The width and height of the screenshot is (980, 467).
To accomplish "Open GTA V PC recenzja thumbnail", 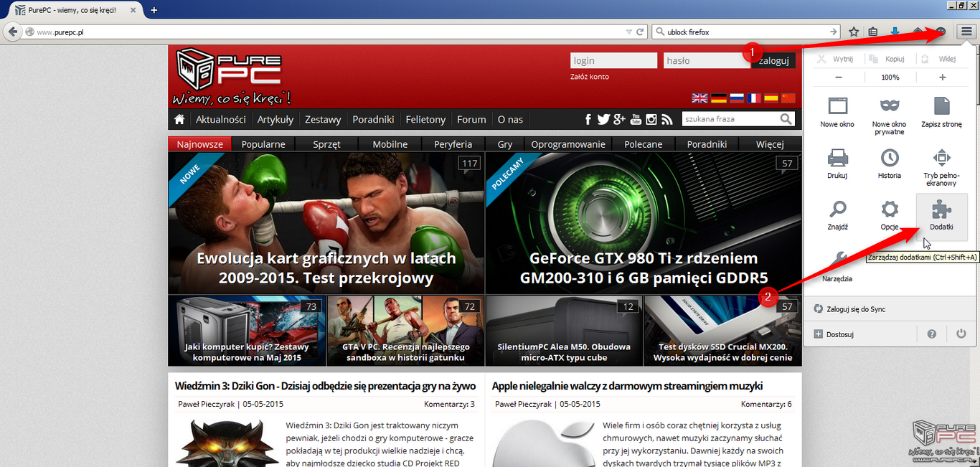I will (405, 331).
